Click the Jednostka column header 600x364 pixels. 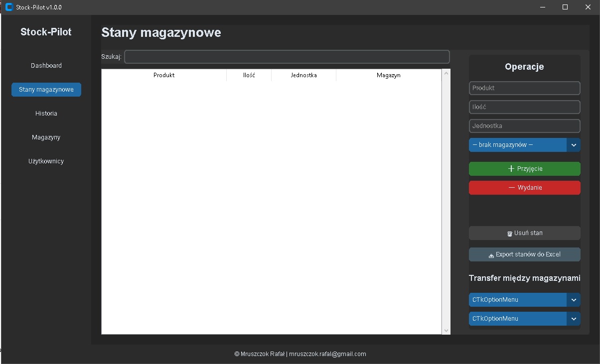(x=304, y=75)
